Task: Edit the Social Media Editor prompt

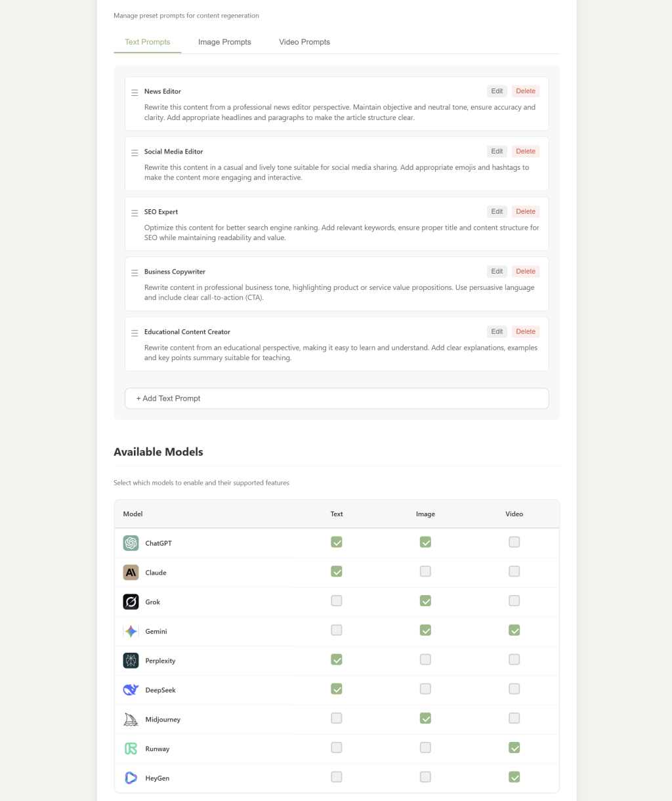Action: (x=497, y=152)
